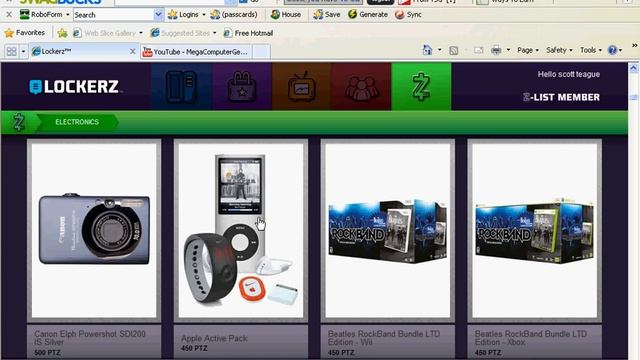Open the Tools menu
The width and height of the screenshot is (640, 360).
[x=591, y=50]
